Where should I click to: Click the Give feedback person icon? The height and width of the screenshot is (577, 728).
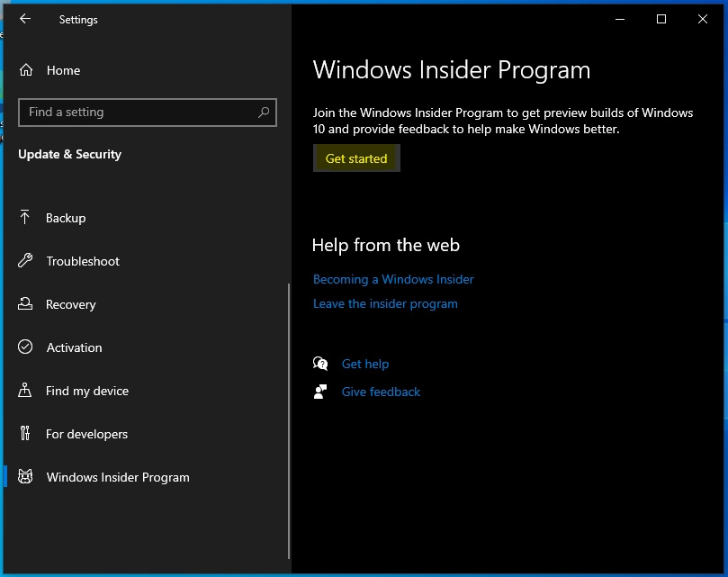tap(320, 392)
